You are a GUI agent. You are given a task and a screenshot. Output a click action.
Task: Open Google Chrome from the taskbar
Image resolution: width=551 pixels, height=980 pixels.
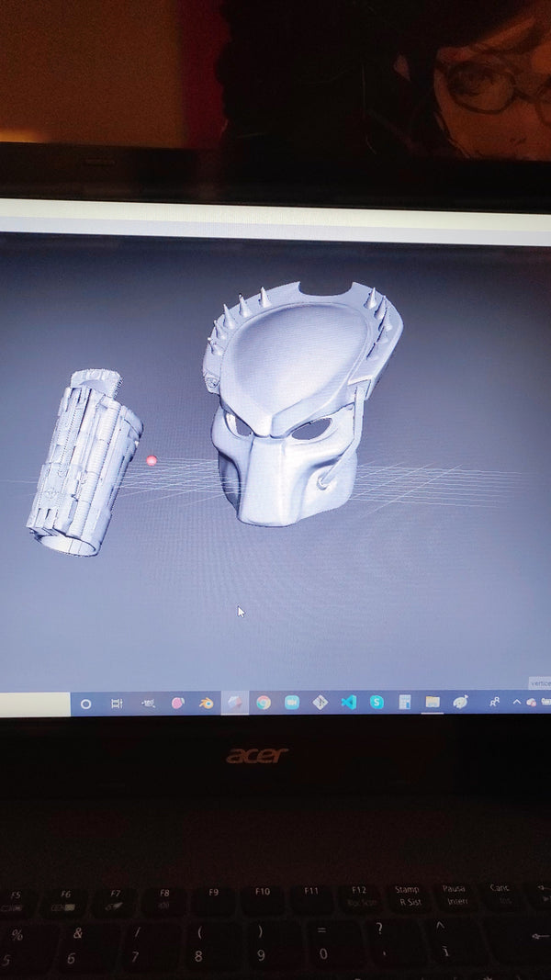264,703
